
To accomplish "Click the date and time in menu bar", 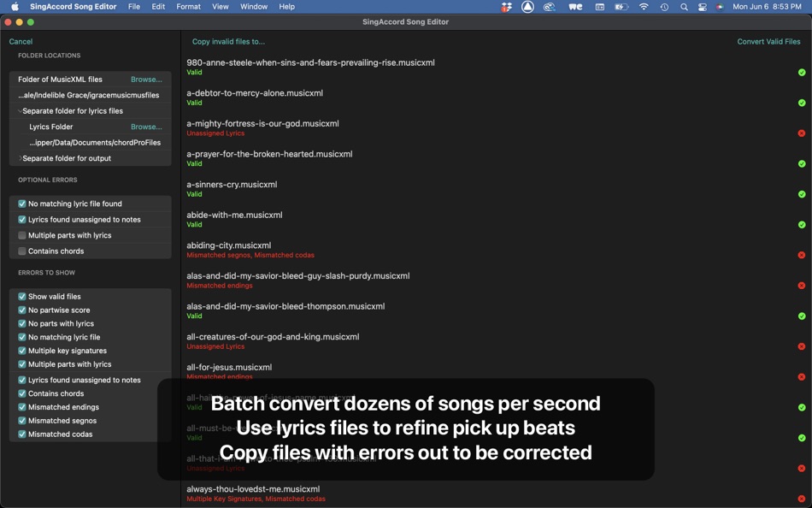I will click(767, 7).
